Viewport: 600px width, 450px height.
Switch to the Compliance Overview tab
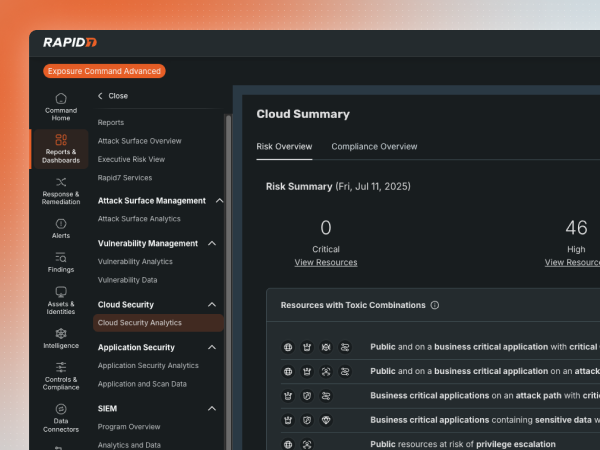pyautogui.click(x=374, y=147)
